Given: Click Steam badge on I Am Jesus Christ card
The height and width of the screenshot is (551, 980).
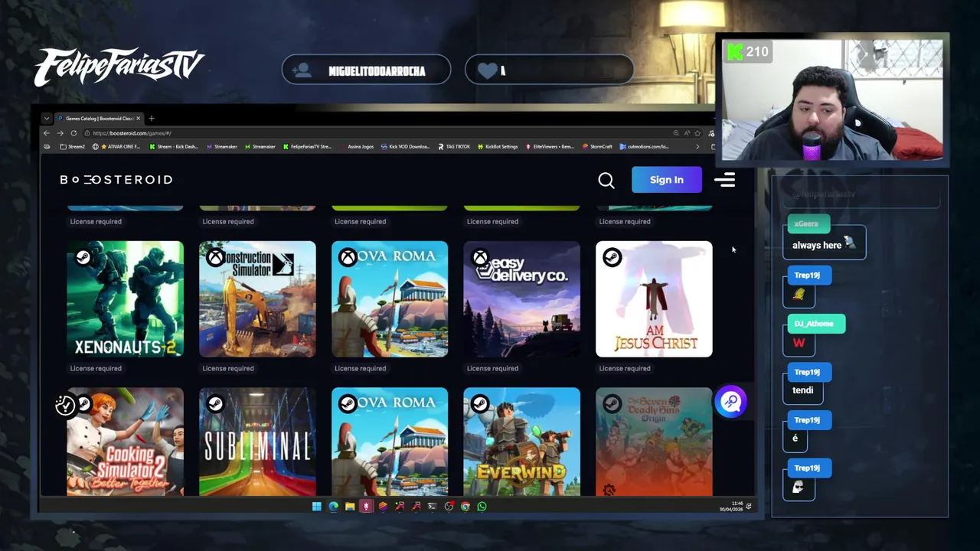Looking at the screenshot, I should pyautogui.click(x=612, y=257).
